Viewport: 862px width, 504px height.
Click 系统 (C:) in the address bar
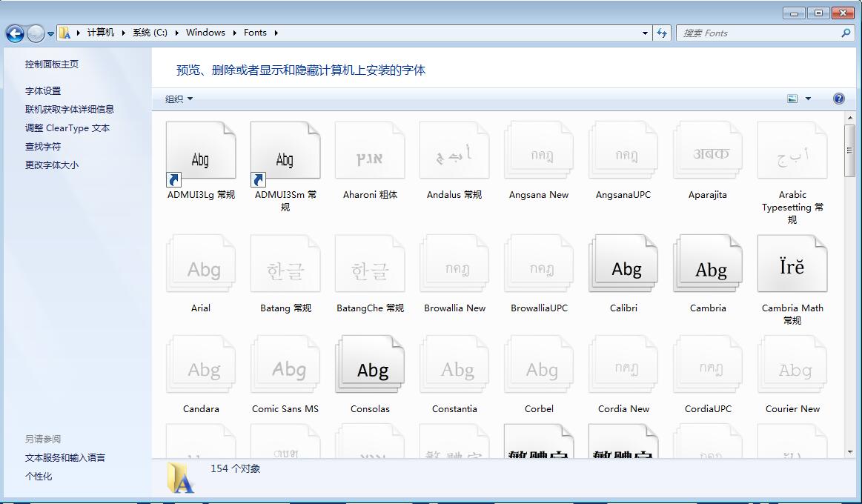click(150, 33)
